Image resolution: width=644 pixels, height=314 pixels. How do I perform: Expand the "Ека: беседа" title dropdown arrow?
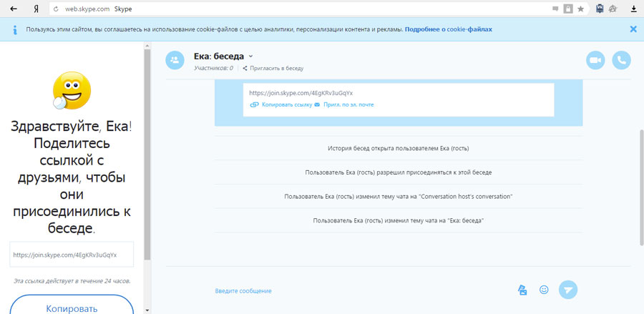pyautogui.click(x=251, y=57)
